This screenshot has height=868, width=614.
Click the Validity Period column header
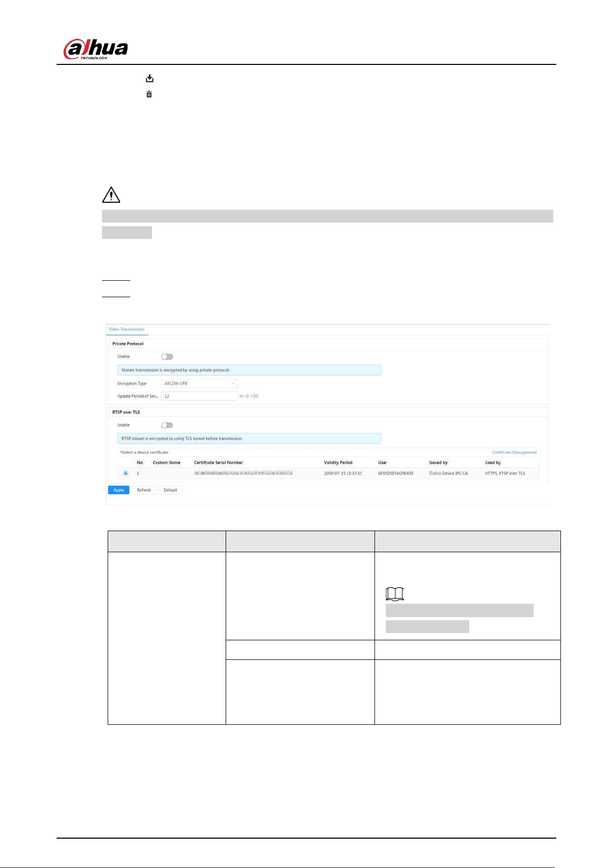pos(338,463)
